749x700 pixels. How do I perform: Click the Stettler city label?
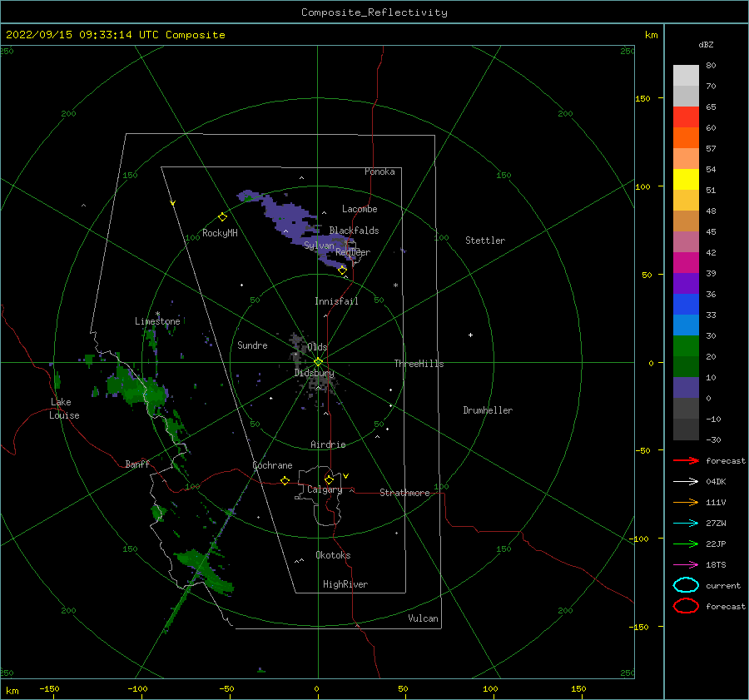coord(485,241)
